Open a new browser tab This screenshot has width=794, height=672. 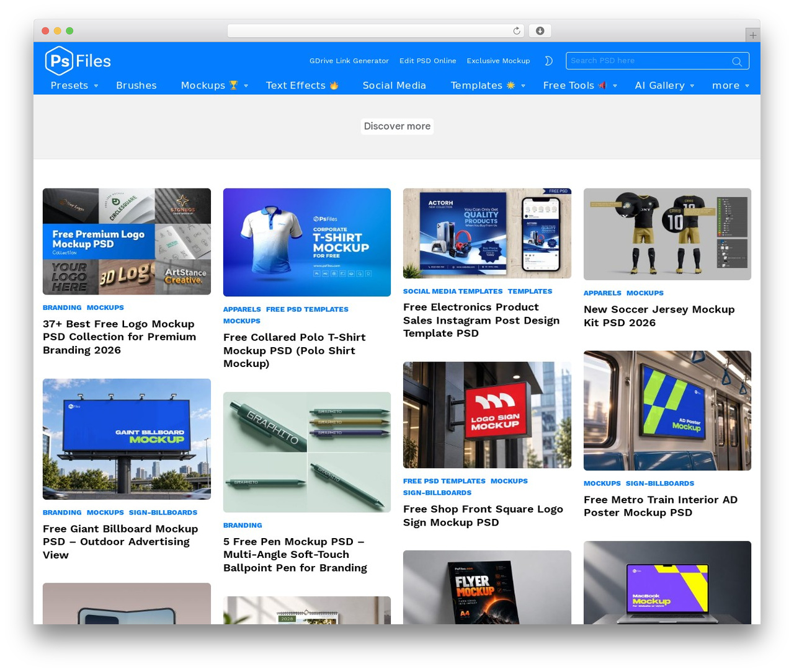[753, 35]
